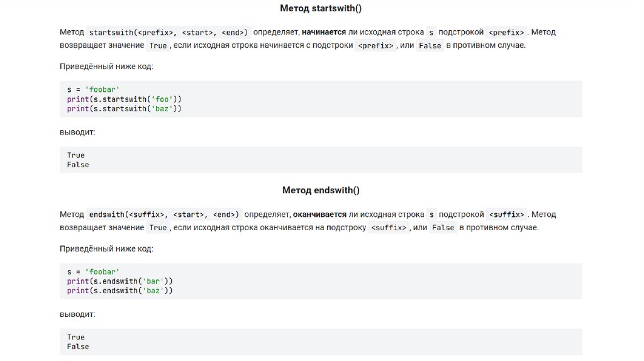Click code line print(s.startswith('foo'))
The image size is (644, 361).
(x=125, y=99)
